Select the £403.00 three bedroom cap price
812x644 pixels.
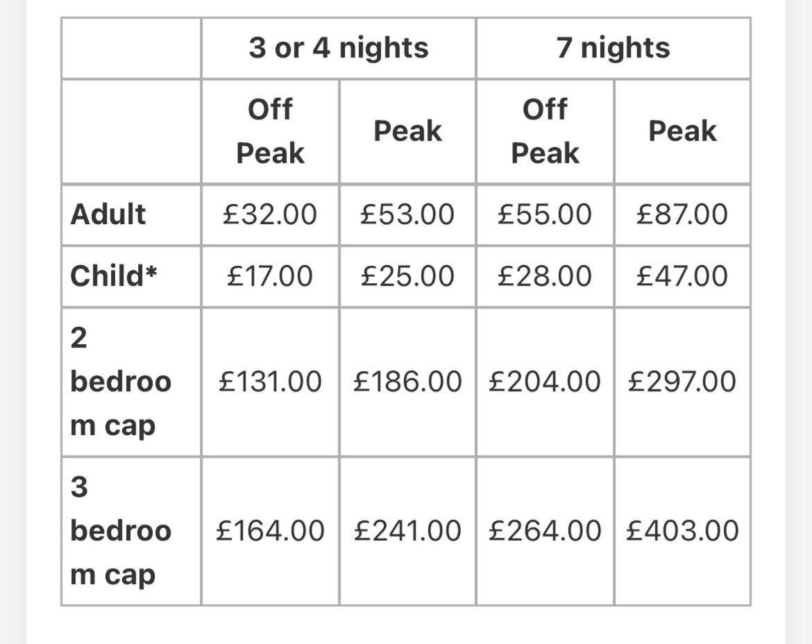pyautogui.click(x=682, y=531)
